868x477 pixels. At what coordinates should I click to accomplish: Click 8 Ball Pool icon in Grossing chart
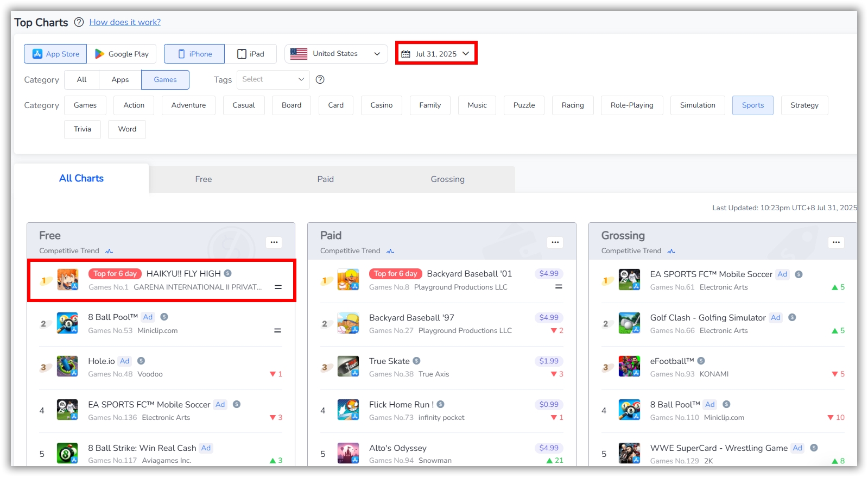(629, 410)
